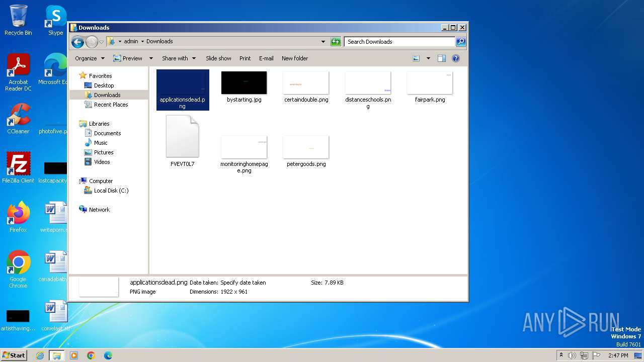Image resolution: width=644 pixels, height=362 pixels.
Task: Select the Acrobat Reader DC desktop icon
Action: (18, 73)
